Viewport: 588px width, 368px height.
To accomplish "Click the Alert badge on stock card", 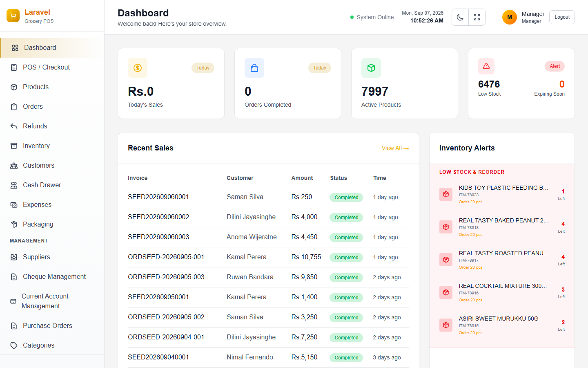I will (555, 66).
